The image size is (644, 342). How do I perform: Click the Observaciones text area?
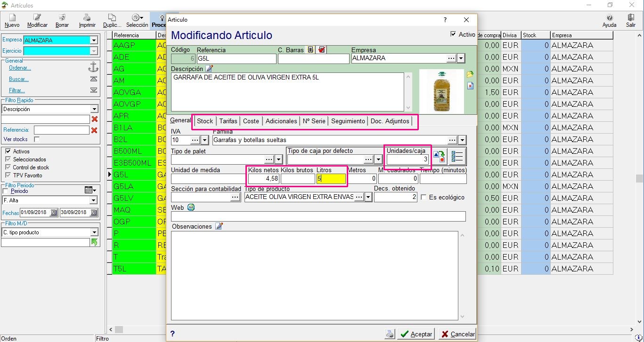(x=314, y=276)
